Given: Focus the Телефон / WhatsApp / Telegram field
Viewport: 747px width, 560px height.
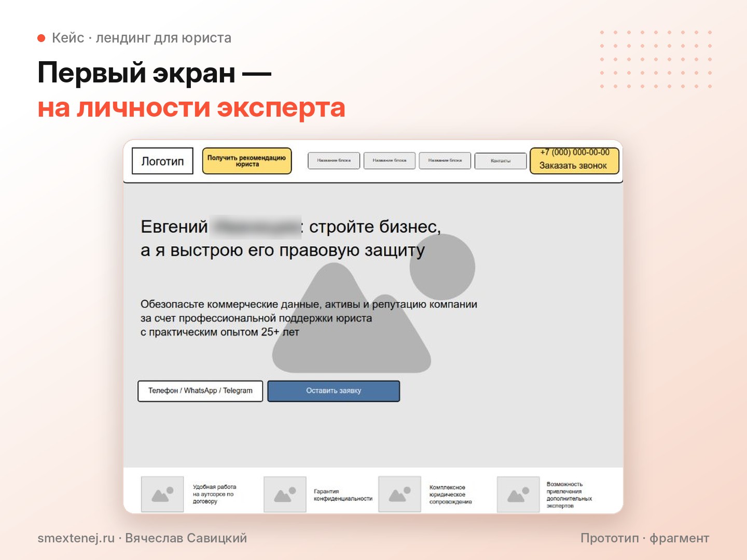Looking at the screenshot, I should 200,391.
